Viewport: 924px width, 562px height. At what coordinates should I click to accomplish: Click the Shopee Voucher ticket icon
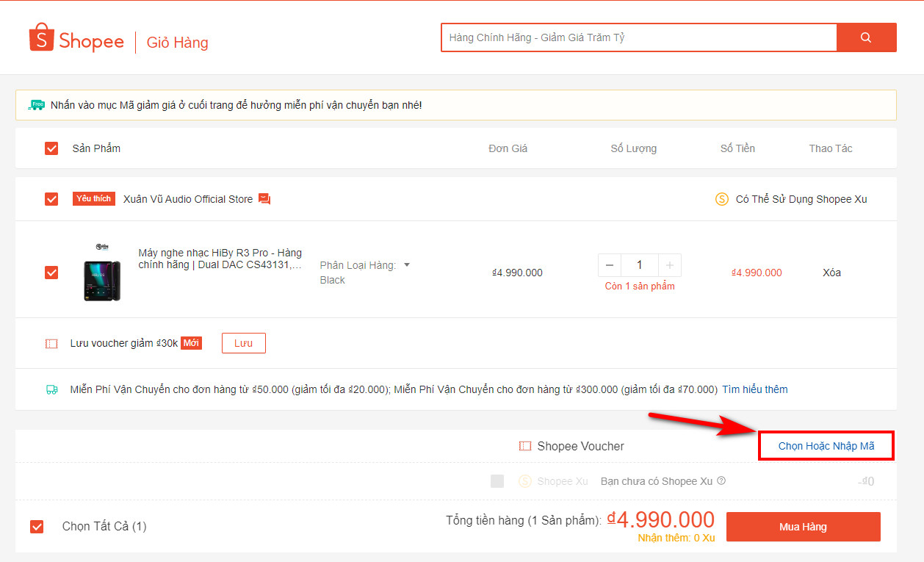coord(525,446)
